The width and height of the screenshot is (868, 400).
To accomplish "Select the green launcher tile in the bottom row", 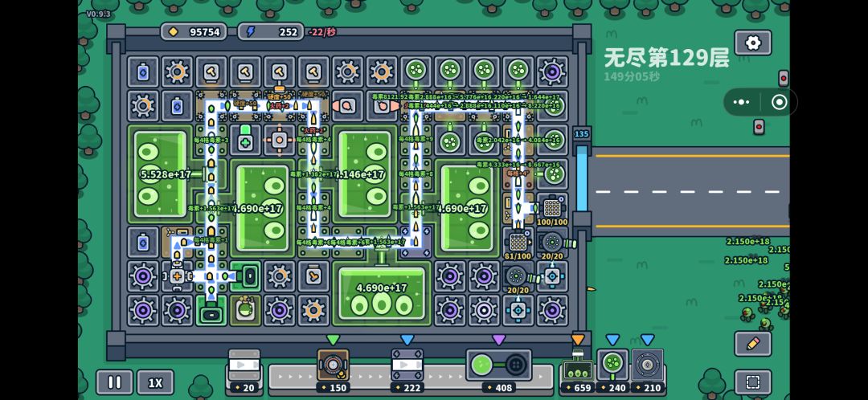I will pyautogui.click(x=211, y=310).
